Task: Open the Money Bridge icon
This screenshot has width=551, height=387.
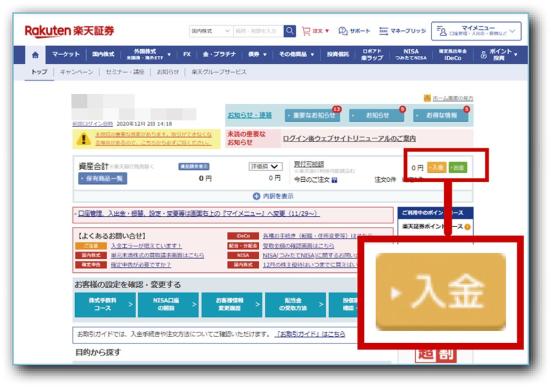Action: point(383,31)
